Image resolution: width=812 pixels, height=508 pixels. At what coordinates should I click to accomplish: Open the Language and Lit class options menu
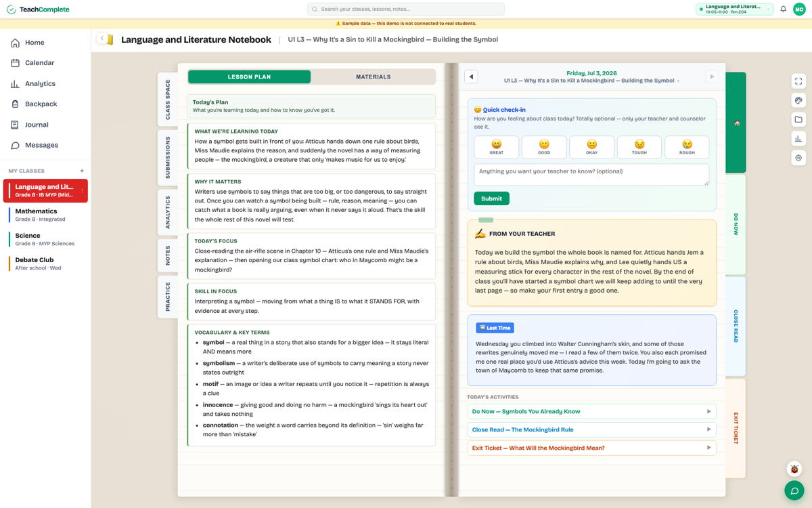(x=83, y=191)
